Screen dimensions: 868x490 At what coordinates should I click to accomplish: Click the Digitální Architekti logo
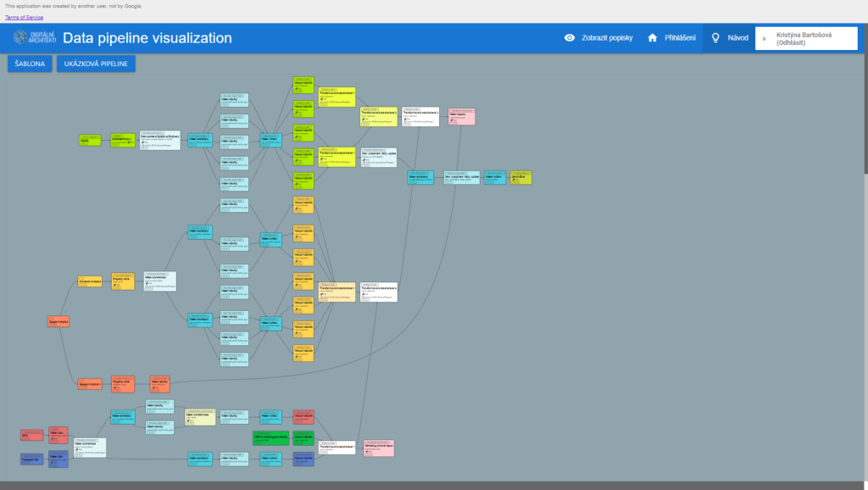(x=35, y=37)
